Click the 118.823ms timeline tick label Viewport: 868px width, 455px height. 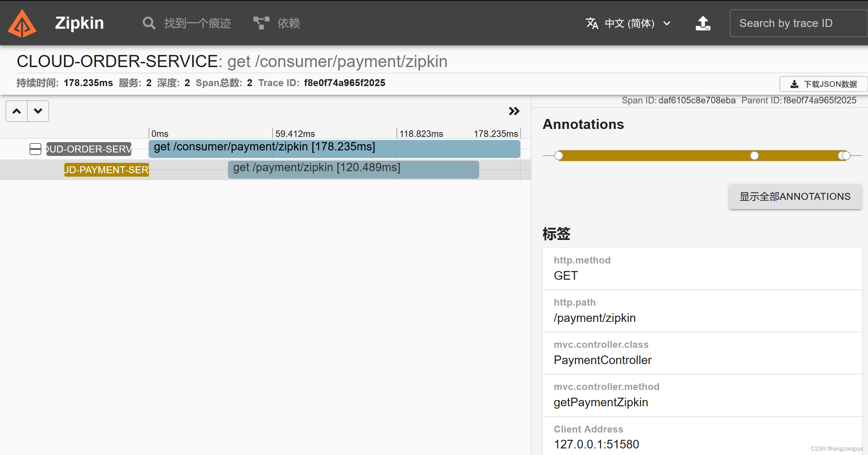point(421,134)
